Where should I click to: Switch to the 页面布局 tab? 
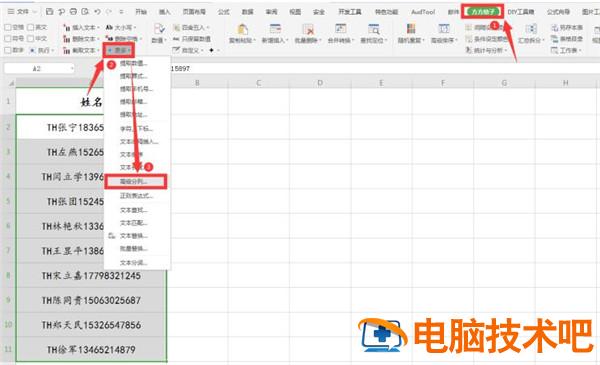(x=194, y=12)
